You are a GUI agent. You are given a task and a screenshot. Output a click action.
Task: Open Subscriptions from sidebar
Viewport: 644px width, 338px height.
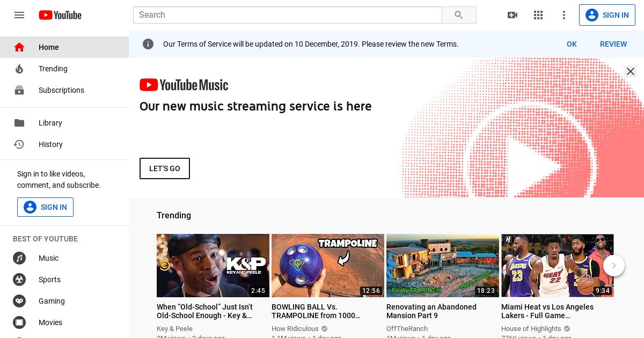pyautogui.click(x=64, y=90)
